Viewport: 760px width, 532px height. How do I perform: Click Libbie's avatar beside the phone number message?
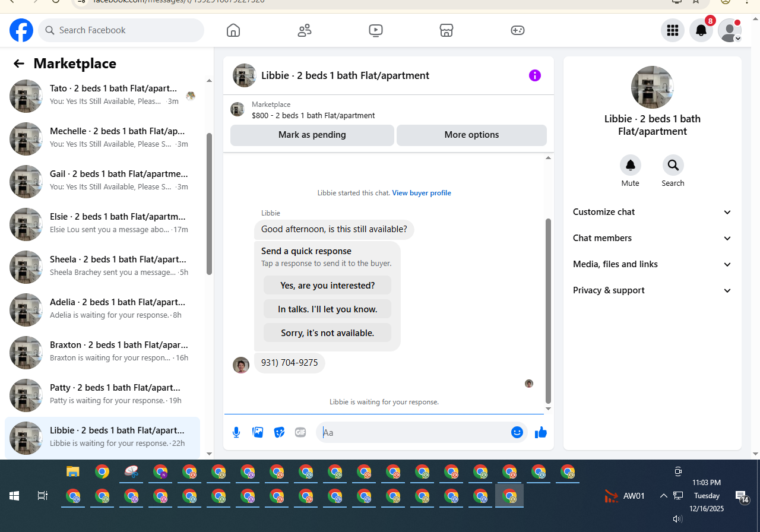pos(241,365)
